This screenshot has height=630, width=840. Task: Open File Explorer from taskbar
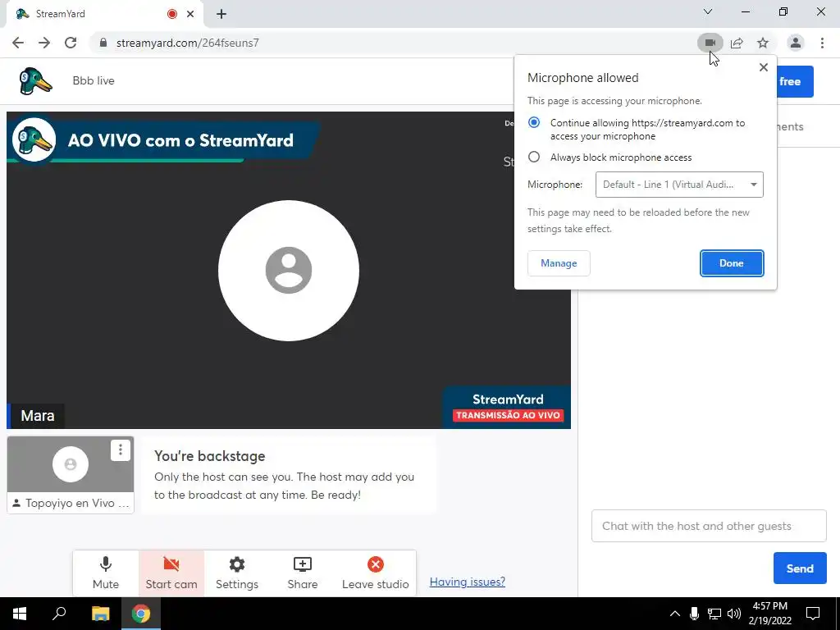(100, 614)
